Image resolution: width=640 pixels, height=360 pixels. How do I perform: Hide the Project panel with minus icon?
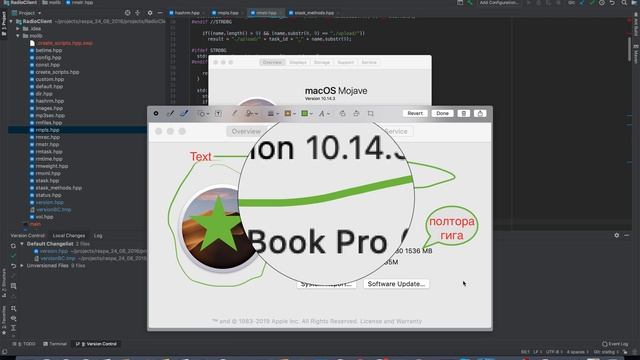[x=160, y=13]
